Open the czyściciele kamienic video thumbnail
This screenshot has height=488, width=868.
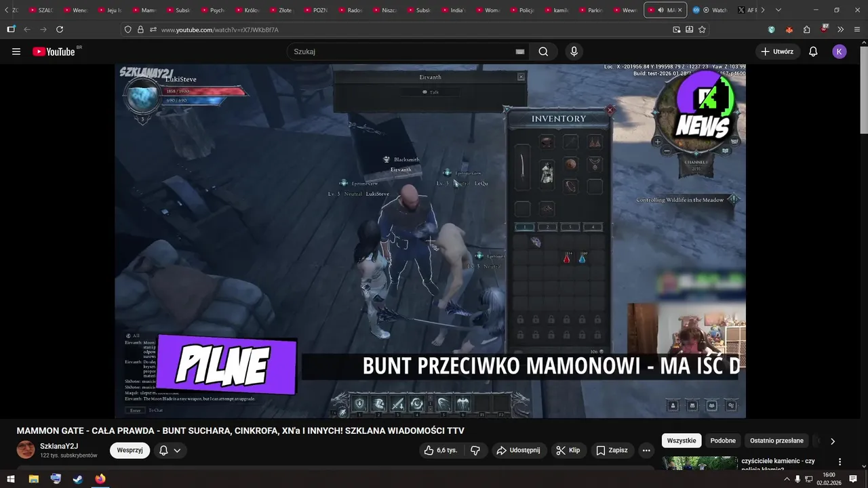click(x=700, y=463)
